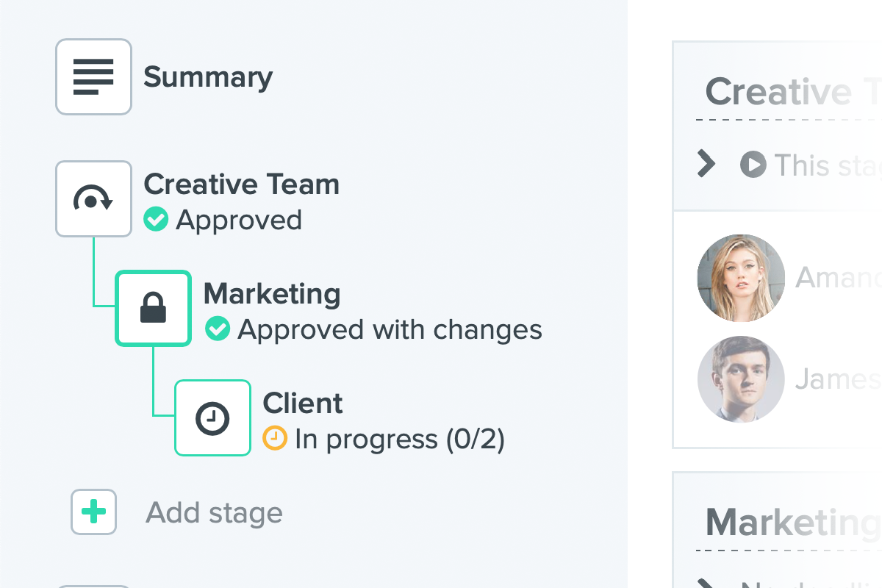Image resolution: width=882 pixels, height=588 pixels.
Task: Select the Marketing stage name
Action: coord(272,294)
